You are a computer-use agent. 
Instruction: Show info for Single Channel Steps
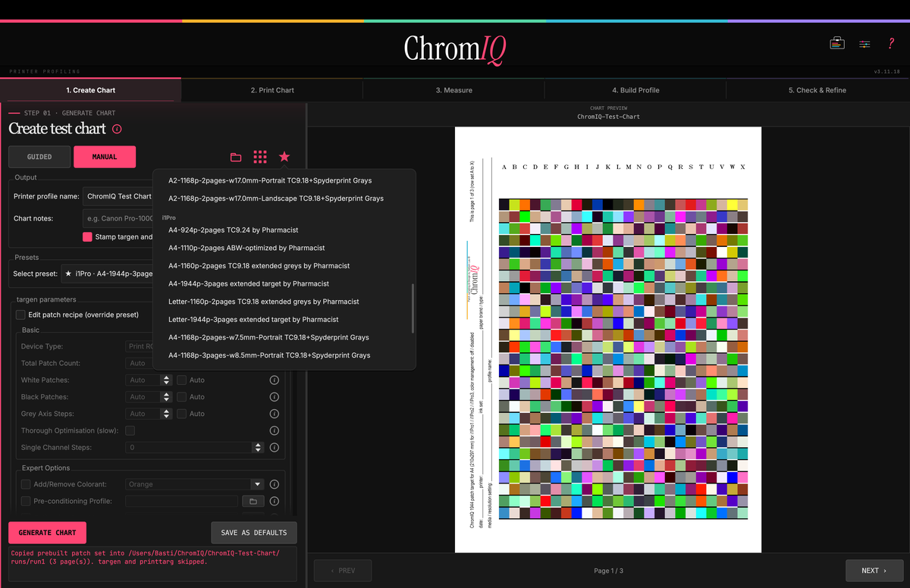coord(275,448)
